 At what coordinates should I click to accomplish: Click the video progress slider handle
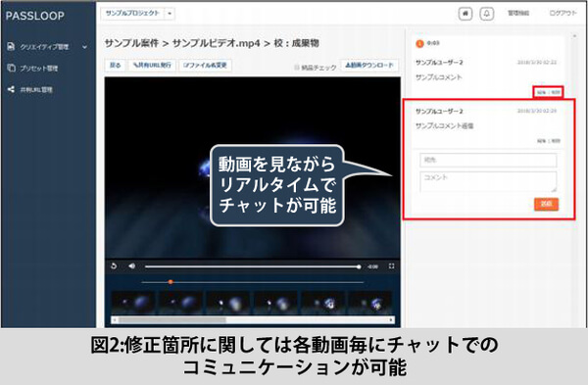click(x=359, y=266)
